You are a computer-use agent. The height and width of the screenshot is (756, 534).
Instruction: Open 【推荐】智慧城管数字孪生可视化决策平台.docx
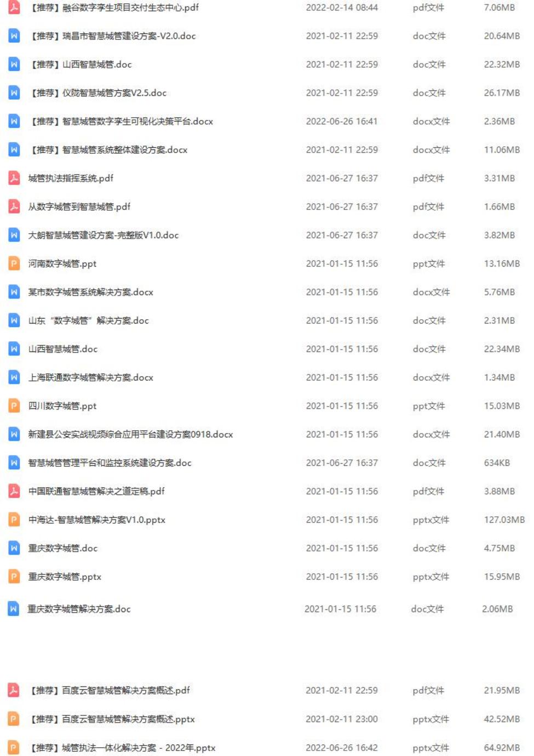tap(120, 122)
